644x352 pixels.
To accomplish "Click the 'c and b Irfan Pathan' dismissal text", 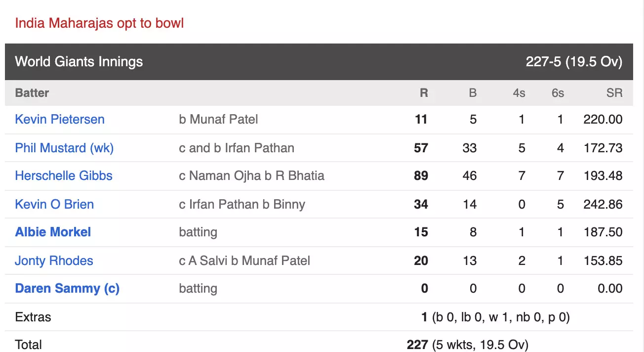I will click(x=237, y=148).
